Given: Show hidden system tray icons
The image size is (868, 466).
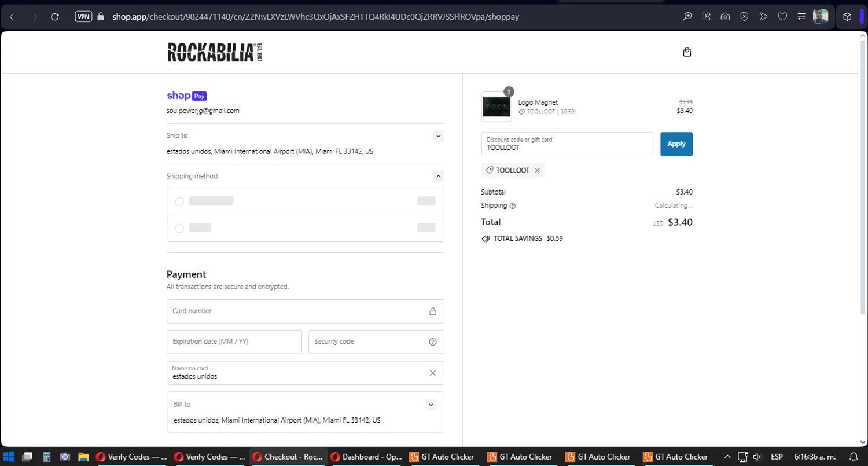Looking at the screenshot, I should pyautogui.click(x=727, y=457).
